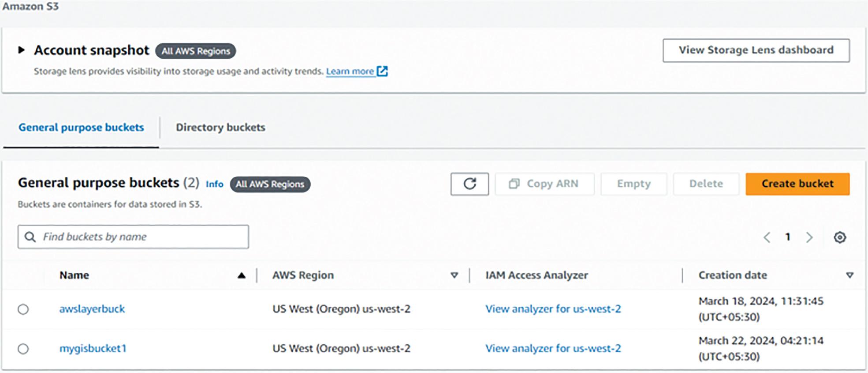Expand the Account snapshot section
The height and width of the screenshot is (373, 868).
point(21,50)
